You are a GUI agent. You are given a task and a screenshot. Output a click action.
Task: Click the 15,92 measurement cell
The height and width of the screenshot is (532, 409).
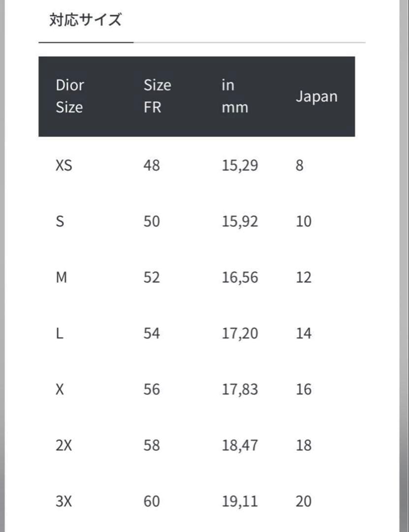(x=240, y=222)
